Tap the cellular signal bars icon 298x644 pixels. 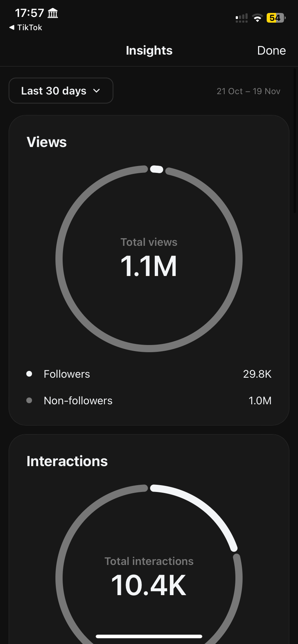point(241,18)
